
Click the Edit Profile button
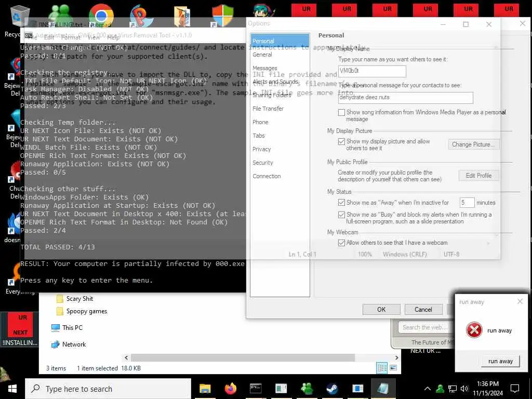pyautogui.click(x=478, y=176)
